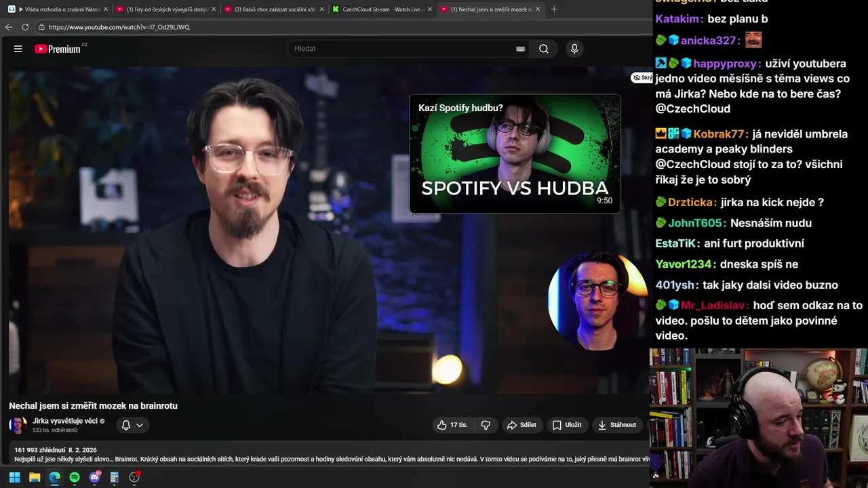The image size is (868, 488).
Task: Click the streamer webcam overlay
Action: (759, 418)
